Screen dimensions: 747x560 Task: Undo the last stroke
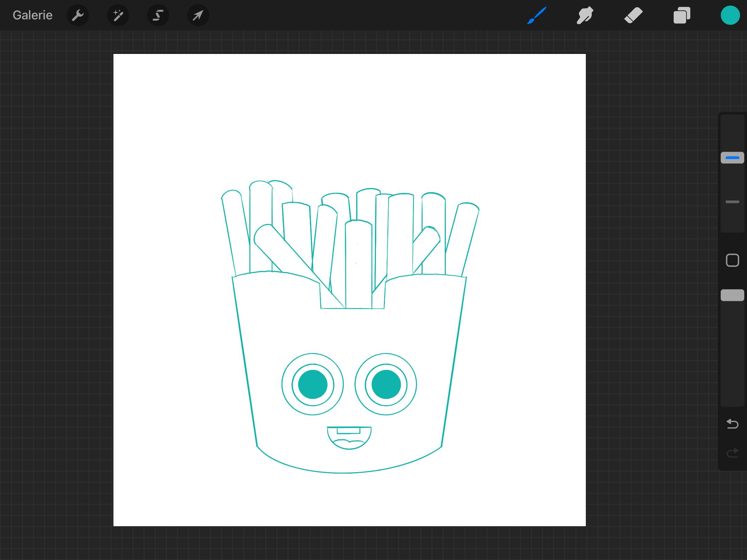(732, 423)
